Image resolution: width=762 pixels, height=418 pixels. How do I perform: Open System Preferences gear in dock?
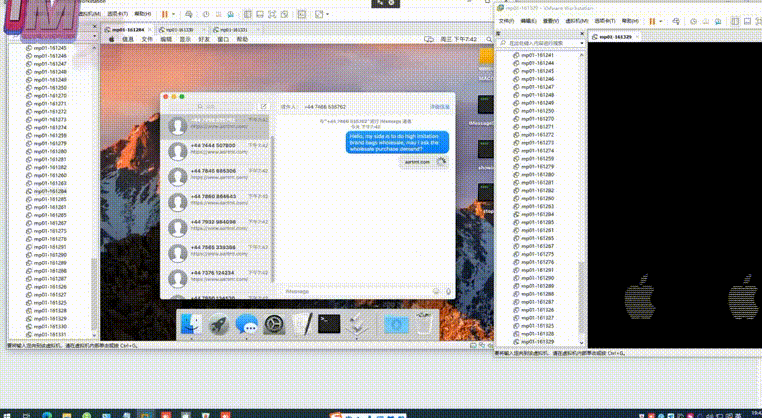274,324
